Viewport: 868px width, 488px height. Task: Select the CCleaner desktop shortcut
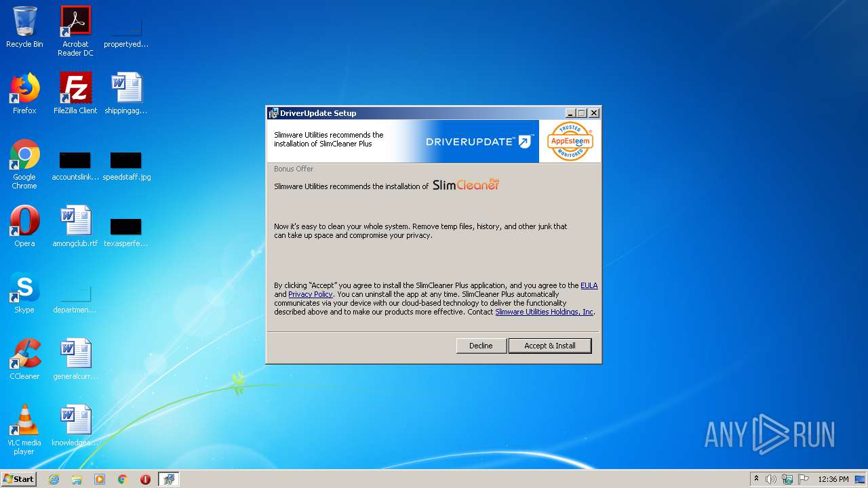pos(24,359)
